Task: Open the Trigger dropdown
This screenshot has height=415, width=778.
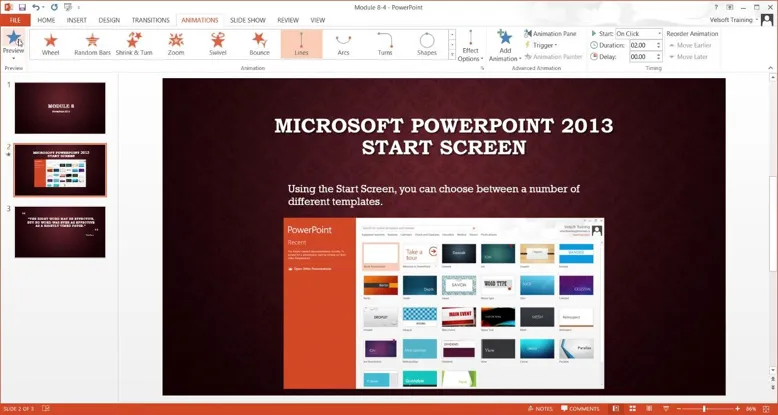Action: (540, 45)
